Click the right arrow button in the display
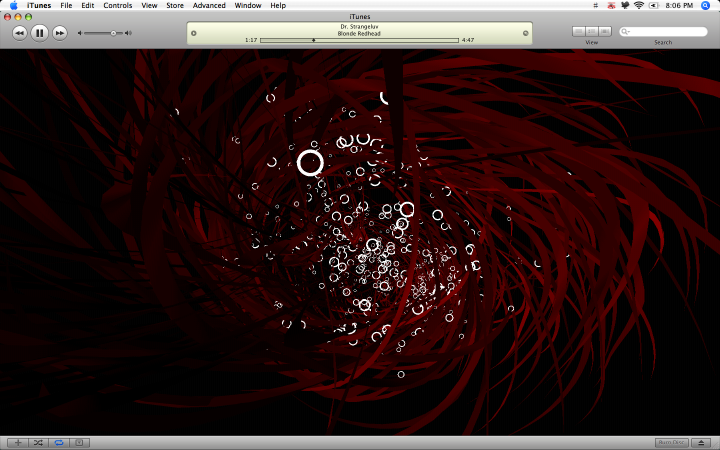720x450 pixels. (x=525, y=33)
